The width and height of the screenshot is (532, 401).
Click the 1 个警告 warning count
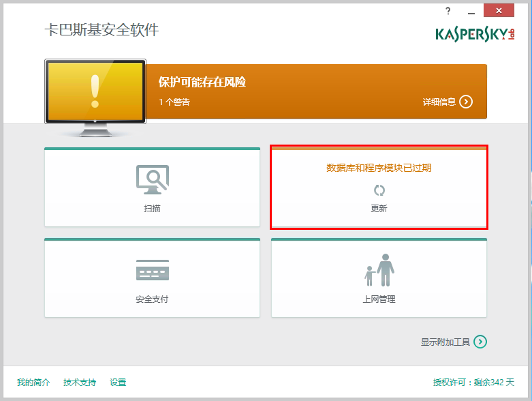point(174,102)
